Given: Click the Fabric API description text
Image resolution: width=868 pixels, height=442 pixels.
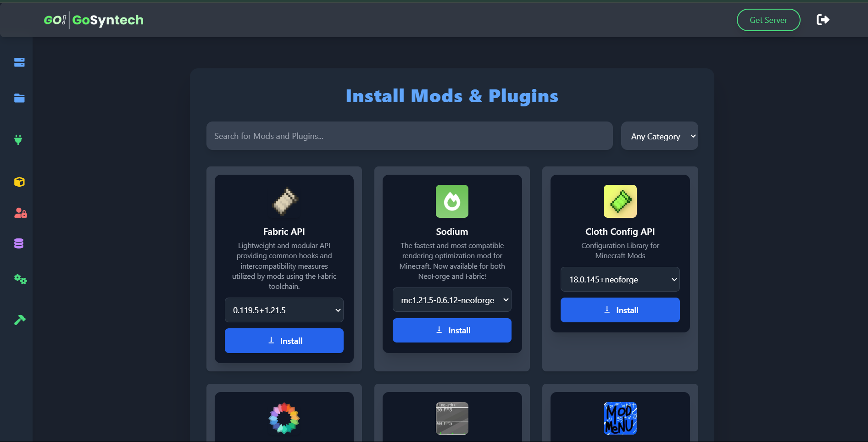Looking at the screenshot, I should pos(284,266).
